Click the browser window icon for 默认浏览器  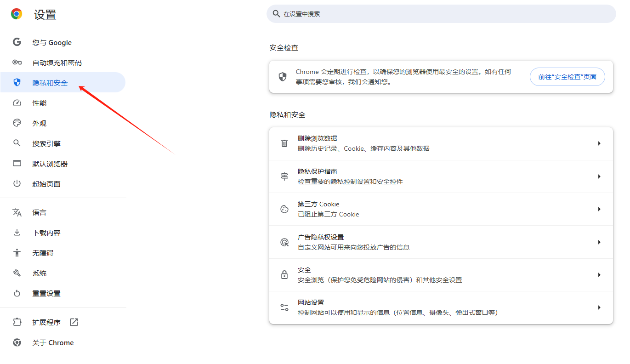17,164
